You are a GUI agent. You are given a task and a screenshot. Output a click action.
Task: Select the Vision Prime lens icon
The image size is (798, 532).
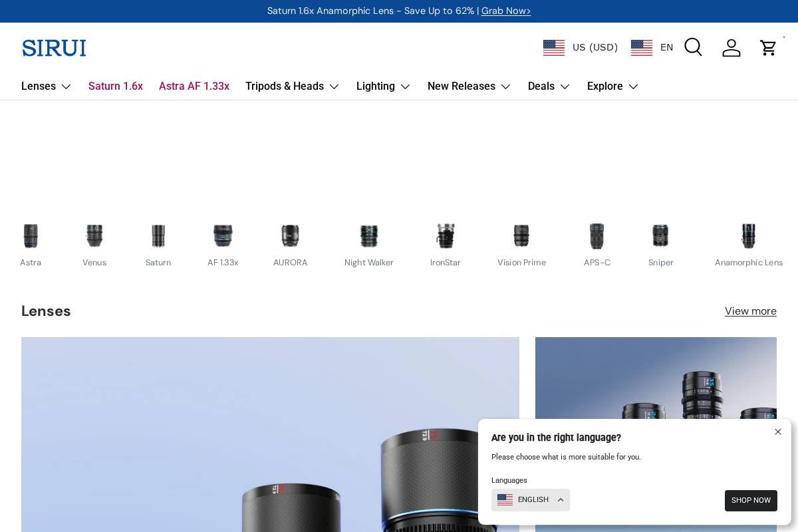pos(521,236)
